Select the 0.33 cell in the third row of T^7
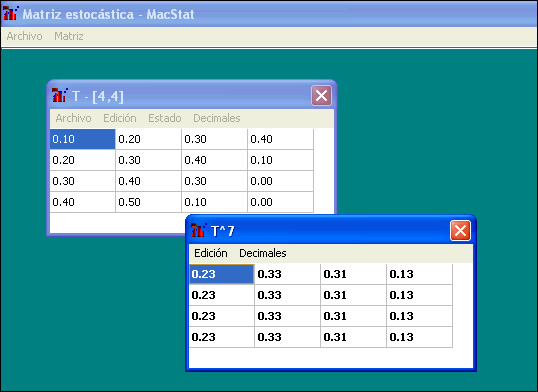This screenshot has width=538, height=392. (288, 316)
